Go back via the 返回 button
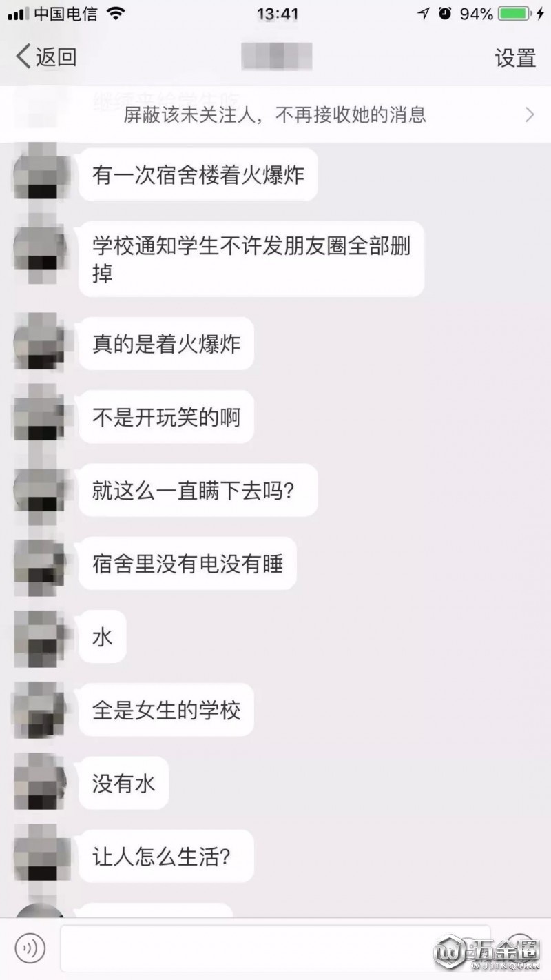Screen dimensions: 551x980 (x=46, y=57)
